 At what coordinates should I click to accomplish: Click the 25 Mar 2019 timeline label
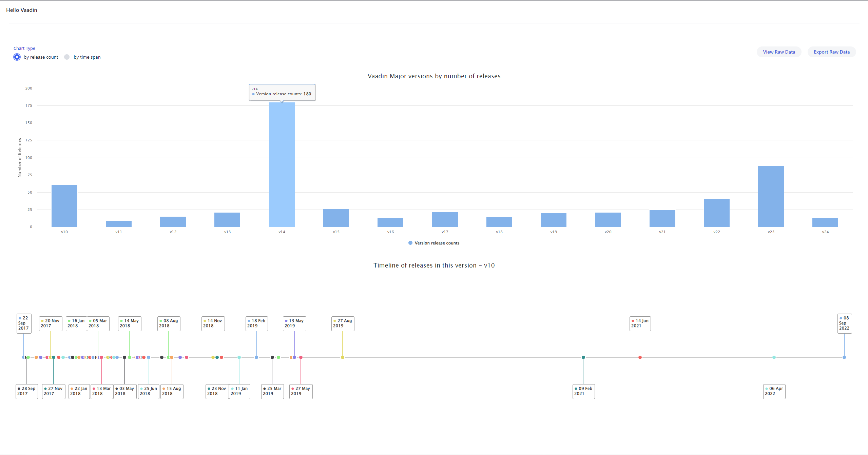(x=272, y=391)
